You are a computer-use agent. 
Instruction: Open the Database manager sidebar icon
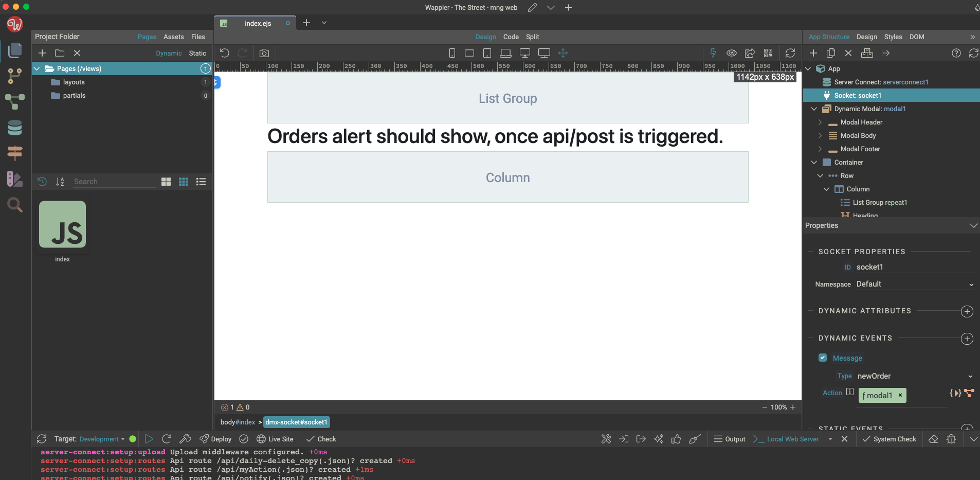click(x=14, y=128)
